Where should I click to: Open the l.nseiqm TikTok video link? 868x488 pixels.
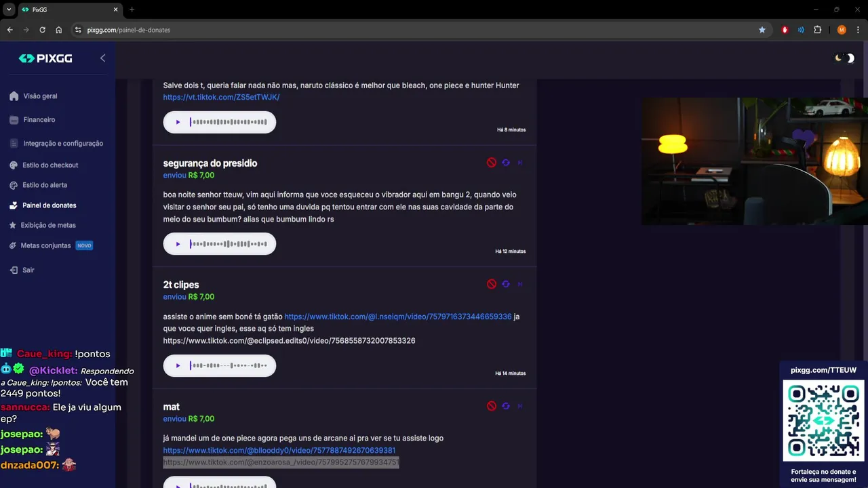(x=398, y=317)
